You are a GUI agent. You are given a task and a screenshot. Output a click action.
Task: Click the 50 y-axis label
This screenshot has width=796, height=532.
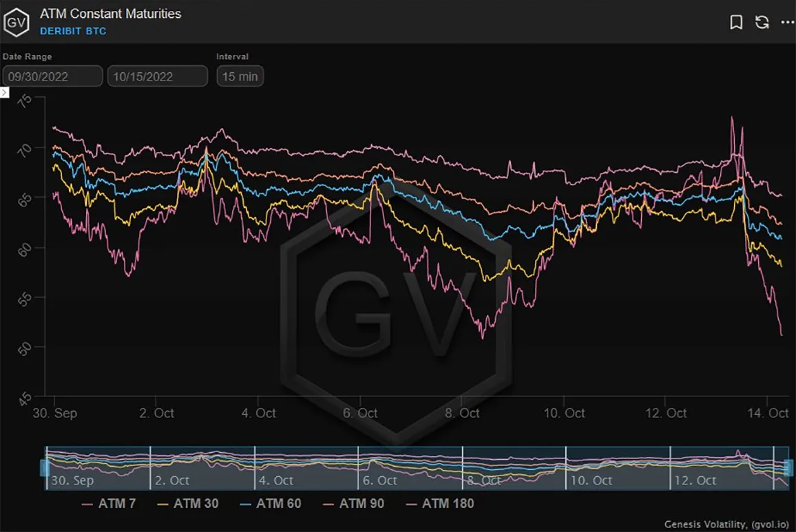[24, 349]
